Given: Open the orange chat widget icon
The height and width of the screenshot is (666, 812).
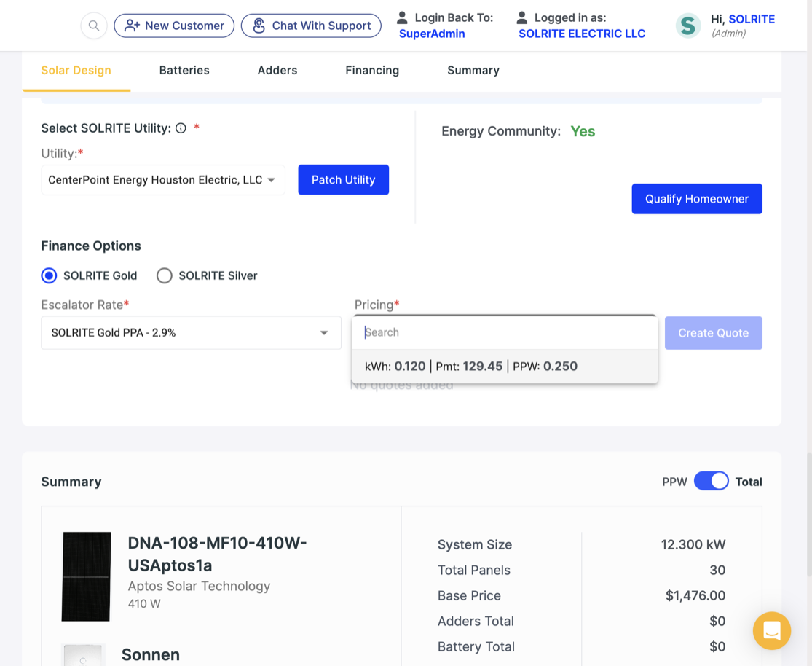Looking at the screenshot, I should (x=772, y=631).
